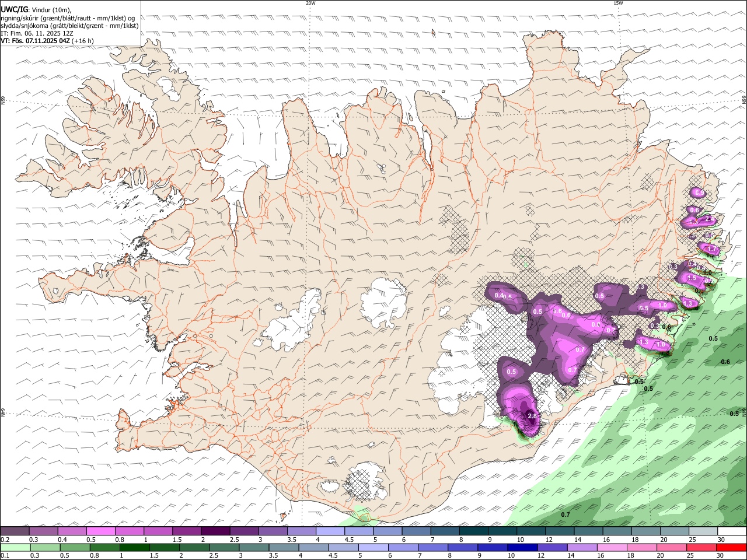The width and height of the screenshot is (747, 560).
Task: Click the 'slydda/snjókoma (grátt/bleikt/grænt - mm/1klst)' line
Action: [69, 26]
